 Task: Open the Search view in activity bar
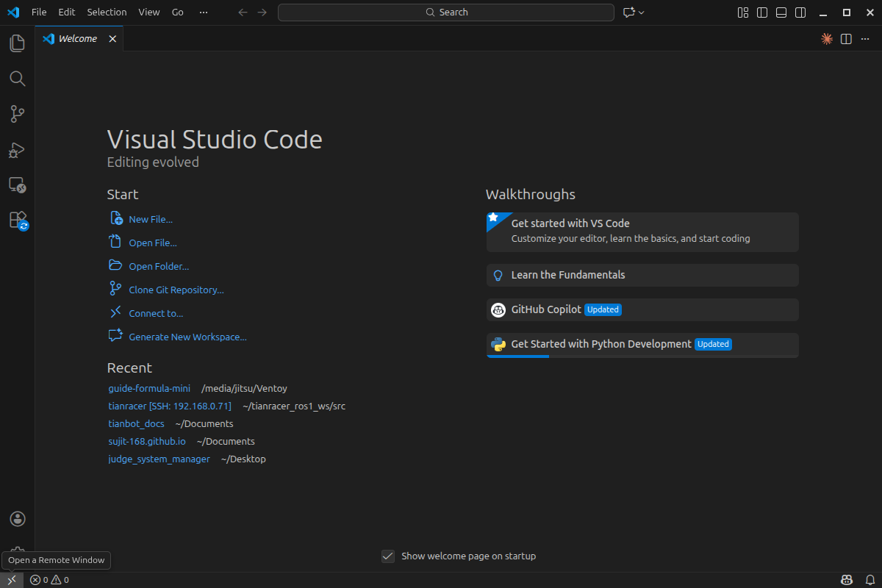pyautogui.click(x=17, y=79)
